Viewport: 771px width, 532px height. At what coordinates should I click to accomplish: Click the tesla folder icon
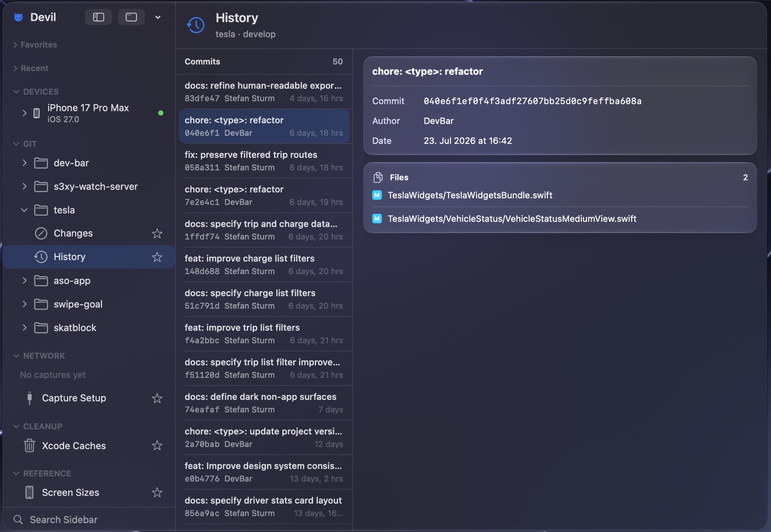click(x=41, y=210)
